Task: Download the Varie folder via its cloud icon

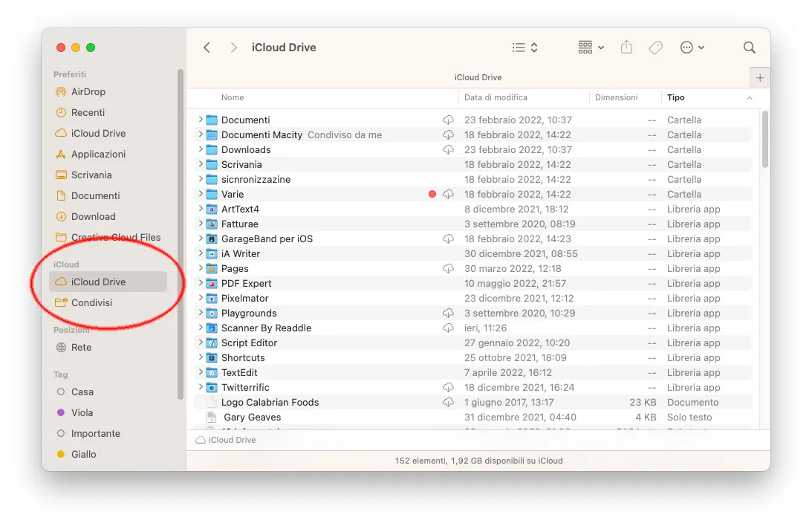Action: pos(448,194)
